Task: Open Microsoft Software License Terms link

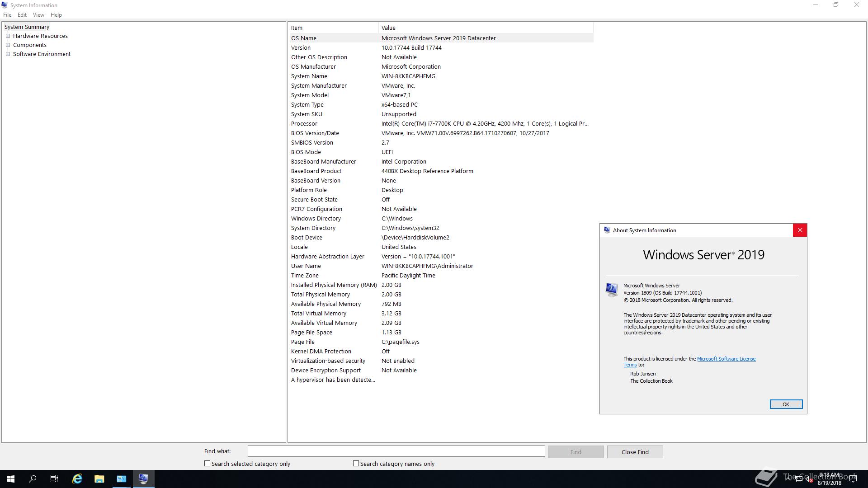Action: [x=726, y=359]
